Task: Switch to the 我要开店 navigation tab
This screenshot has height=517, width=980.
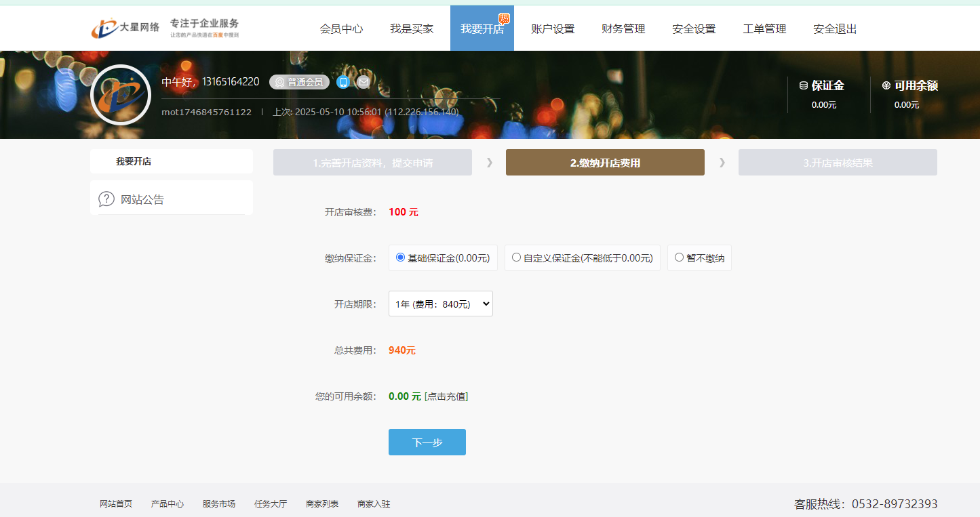Action: click(482, 28)
